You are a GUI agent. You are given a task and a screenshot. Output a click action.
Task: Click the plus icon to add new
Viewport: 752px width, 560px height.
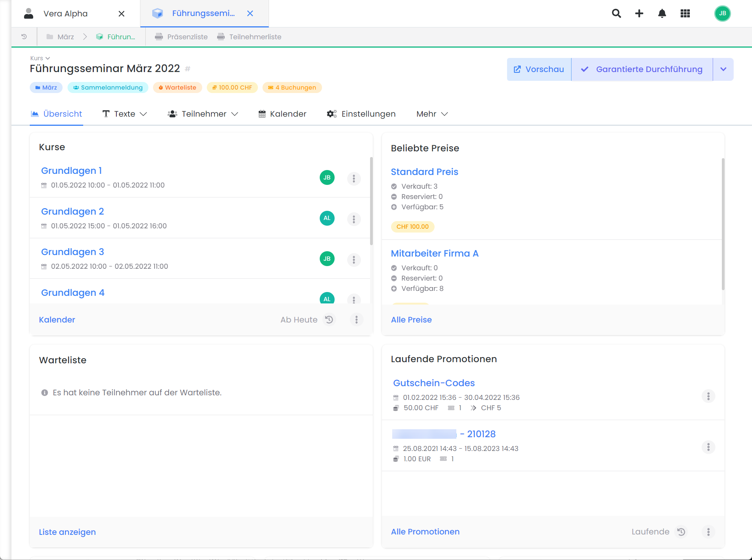(639, 14)
